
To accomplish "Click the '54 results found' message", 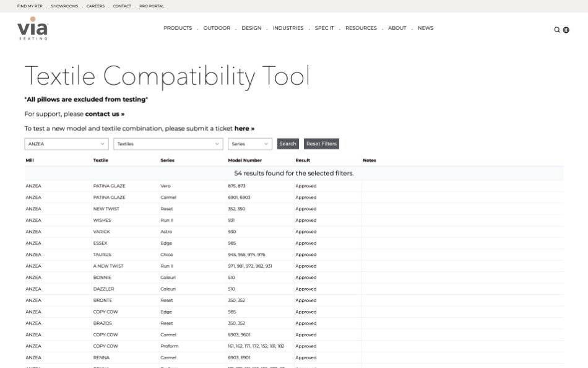I will (294, 173).
